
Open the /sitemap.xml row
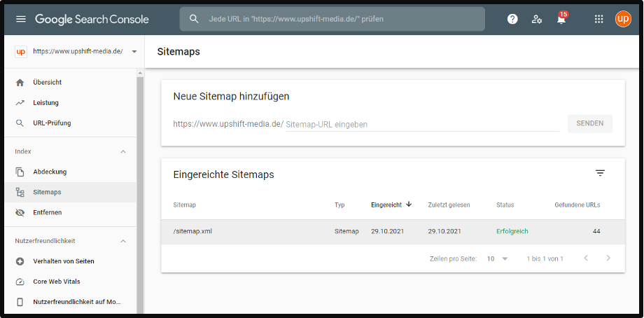pos(192,231)
